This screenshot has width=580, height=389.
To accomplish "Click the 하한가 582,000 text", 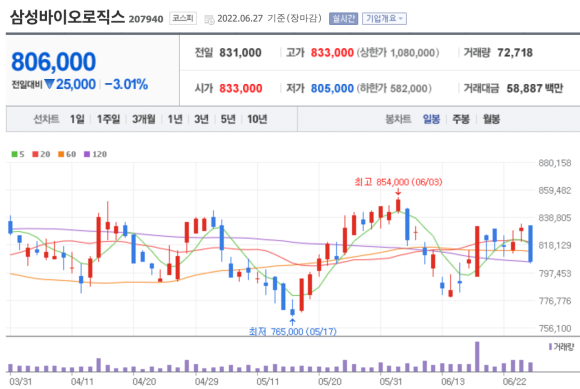I will point(394,88).
